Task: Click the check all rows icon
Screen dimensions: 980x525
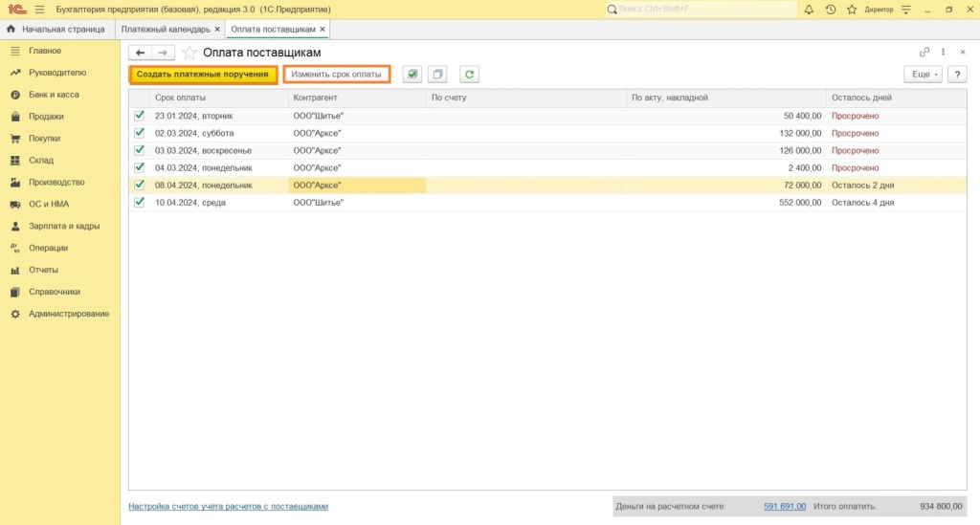Action: [x=412, y=75]
